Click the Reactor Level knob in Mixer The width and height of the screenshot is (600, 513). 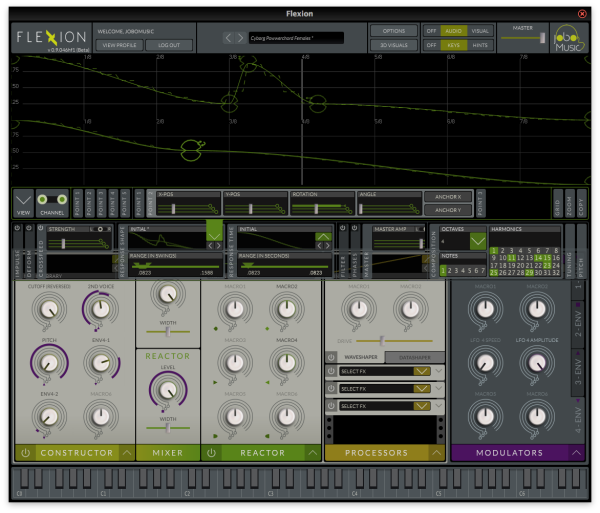[x=168, y=391]
